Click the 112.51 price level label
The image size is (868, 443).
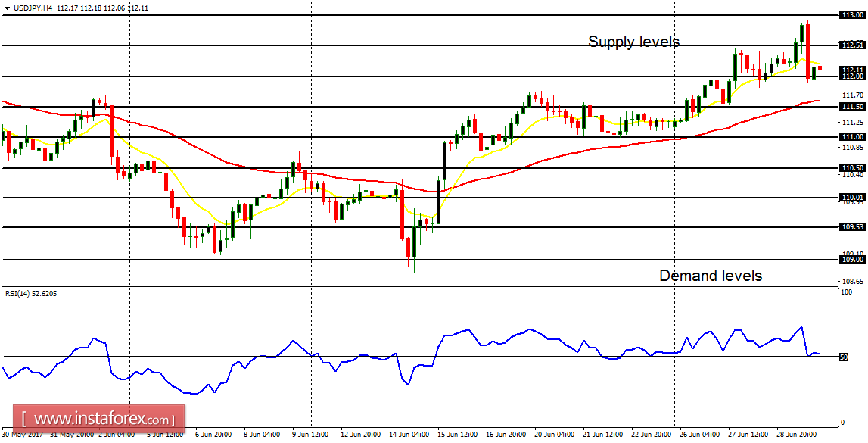click(x=853, y=45)
